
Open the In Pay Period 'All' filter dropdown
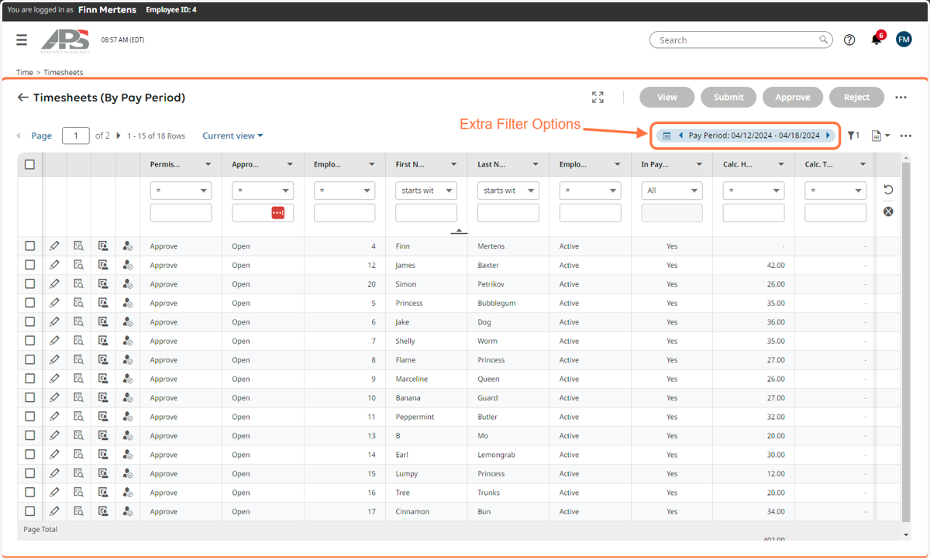point(672,191)
